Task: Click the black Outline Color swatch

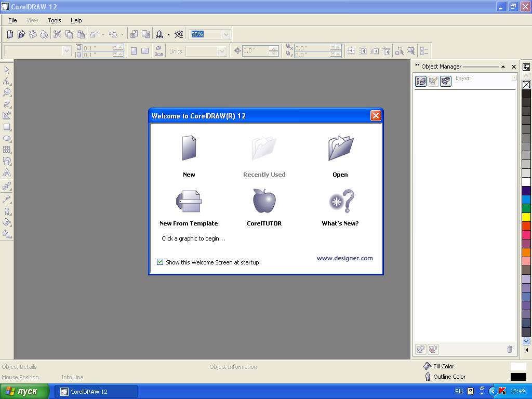Action: coord(518,377)
